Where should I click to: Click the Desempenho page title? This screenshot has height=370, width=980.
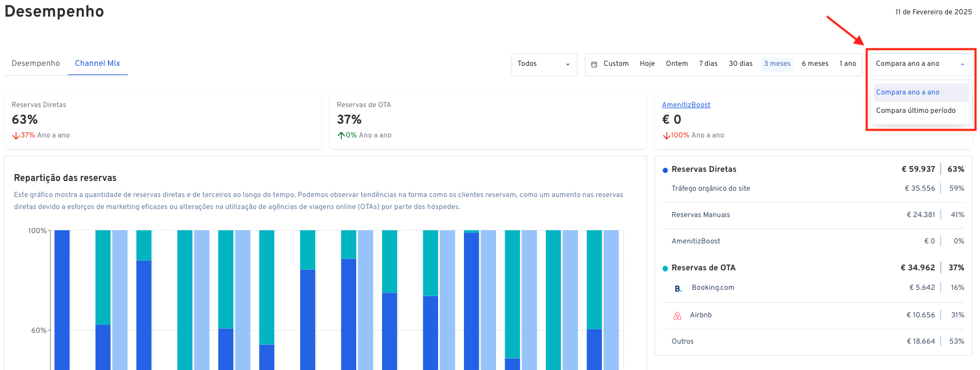[54, 11]
